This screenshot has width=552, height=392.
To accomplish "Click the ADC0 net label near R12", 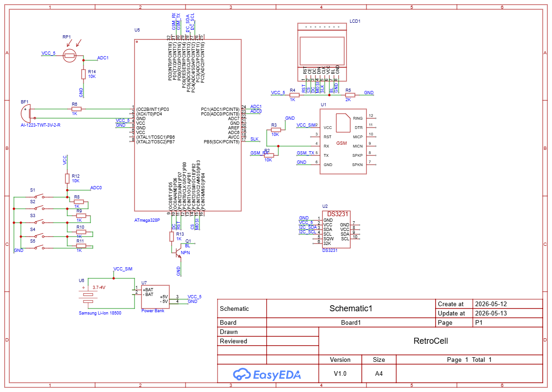I will pos(96,188).
